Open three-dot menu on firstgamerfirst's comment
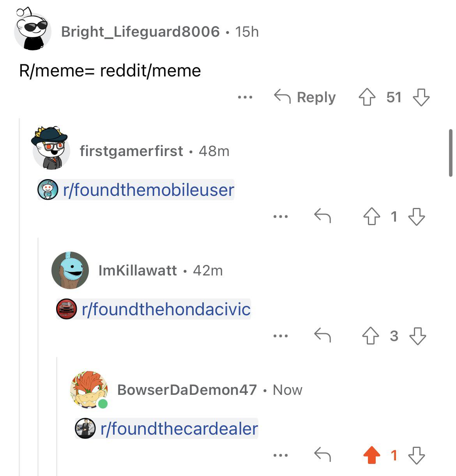This screenshot has width=456, height=476. [281, 217]
